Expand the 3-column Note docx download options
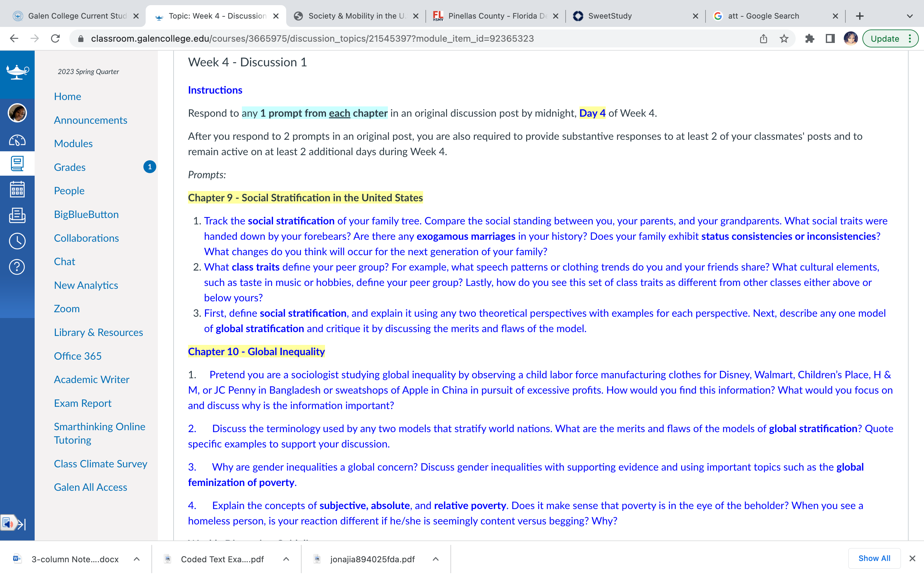 [x=137, y=559]
